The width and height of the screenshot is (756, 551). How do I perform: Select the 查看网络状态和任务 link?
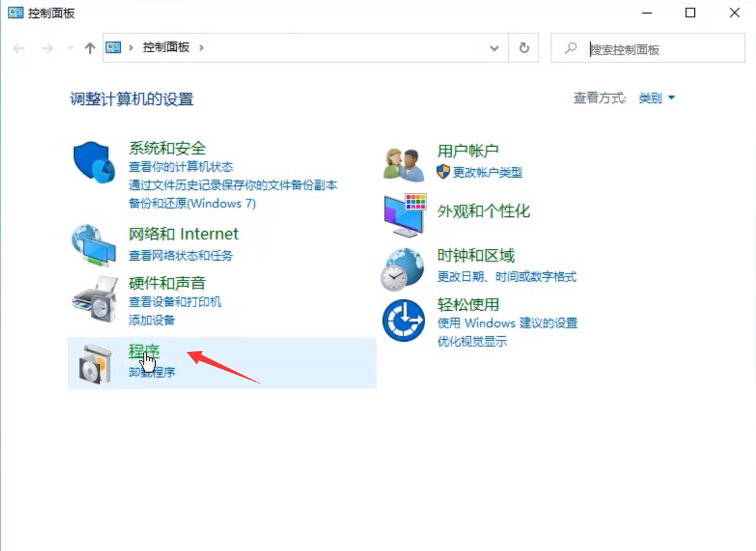tap(182, 256)
